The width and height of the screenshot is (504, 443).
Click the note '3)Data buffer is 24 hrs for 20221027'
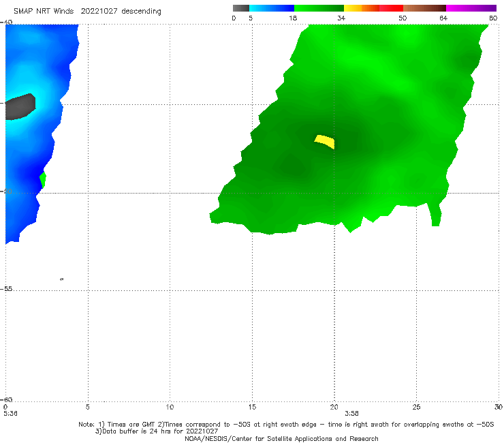coord(157,431)
